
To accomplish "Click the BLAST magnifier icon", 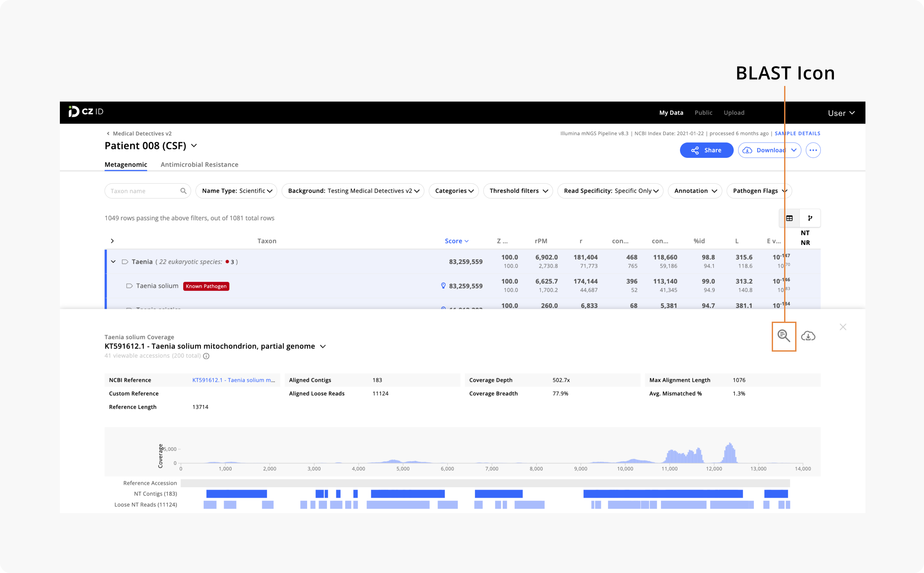I will [x=783, y=336].
